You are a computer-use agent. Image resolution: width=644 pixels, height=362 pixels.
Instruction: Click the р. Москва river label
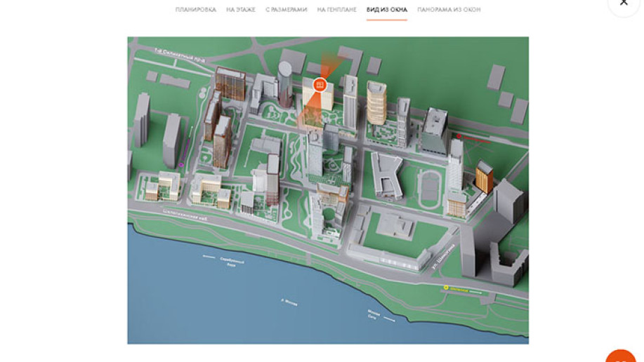[x=289, y=303]
